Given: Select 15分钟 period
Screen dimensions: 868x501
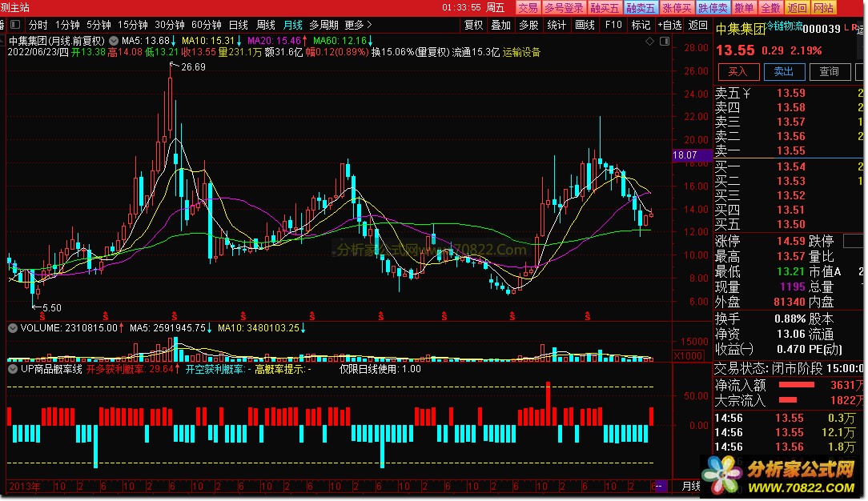Looking at the screenshot, I should tap(133, 25).
